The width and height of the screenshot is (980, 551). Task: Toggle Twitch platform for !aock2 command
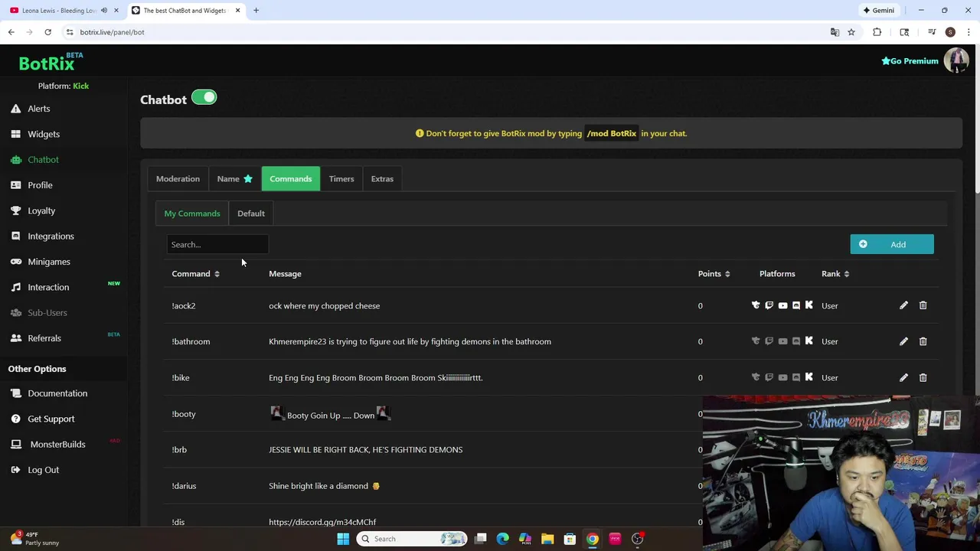coord(769,305)
